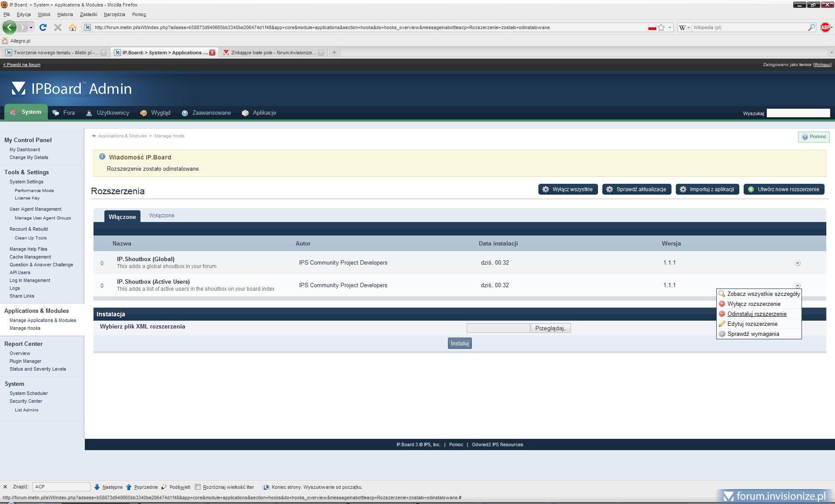835x504 pixels.
Task: Select 'Odinstaluj rozszerzenie' from context menu
Action: coord(757,314)
